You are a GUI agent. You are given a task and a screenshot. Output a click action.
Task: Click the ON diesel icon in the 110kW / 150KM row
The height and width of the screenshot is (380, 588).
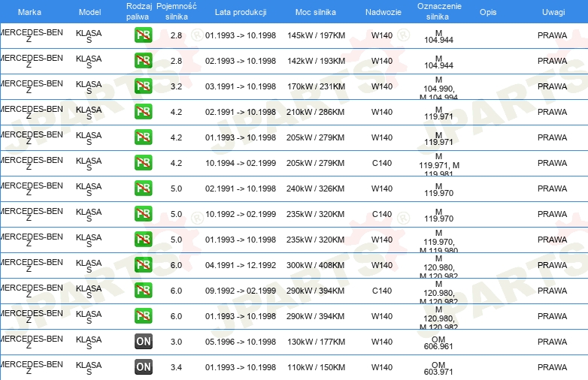(144, 367)
